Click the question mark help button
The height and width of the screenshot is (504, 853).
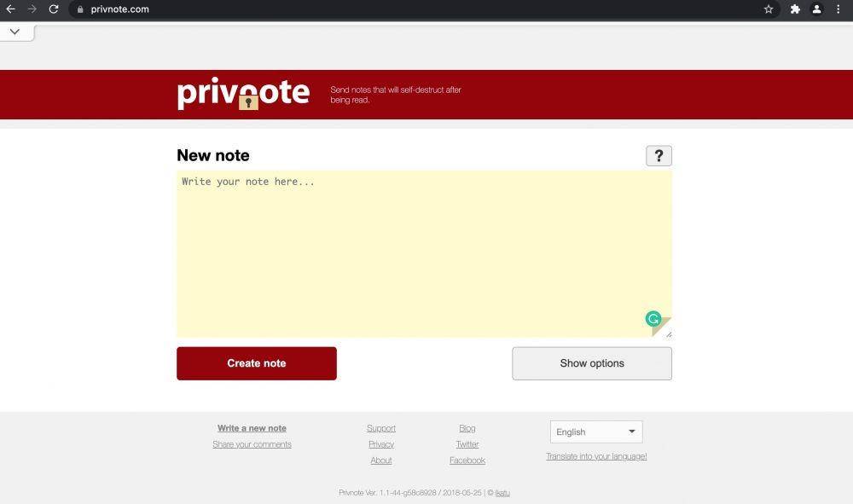(x=659, y=156)
